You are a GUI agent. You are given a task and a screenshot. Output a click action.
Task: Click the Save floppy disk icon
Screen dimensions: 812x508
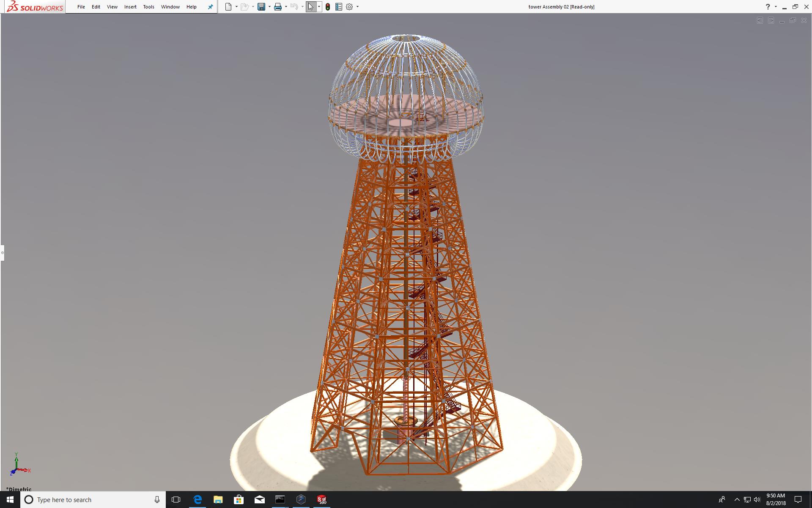(x=261, y=7)
